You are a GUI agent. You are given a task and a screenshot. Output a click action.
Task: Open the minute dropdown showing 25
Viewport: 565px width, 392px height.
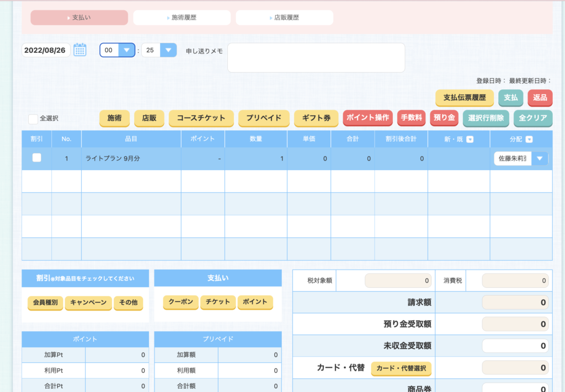[168, 50]
